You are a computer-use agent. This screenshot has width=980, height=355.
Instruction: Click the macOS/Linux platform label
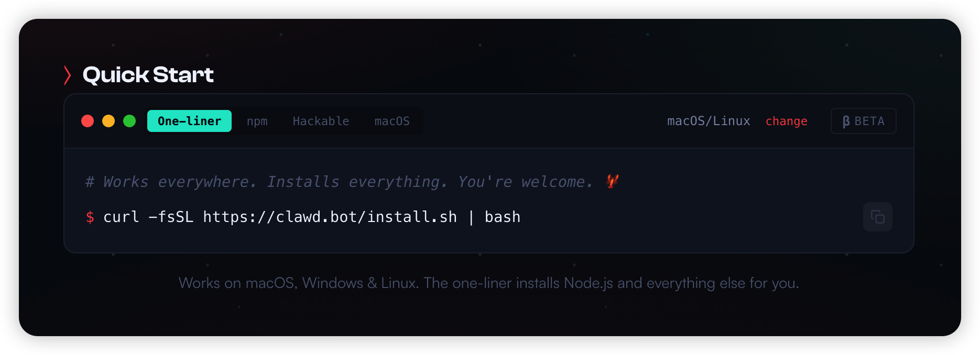click(709, 121)
